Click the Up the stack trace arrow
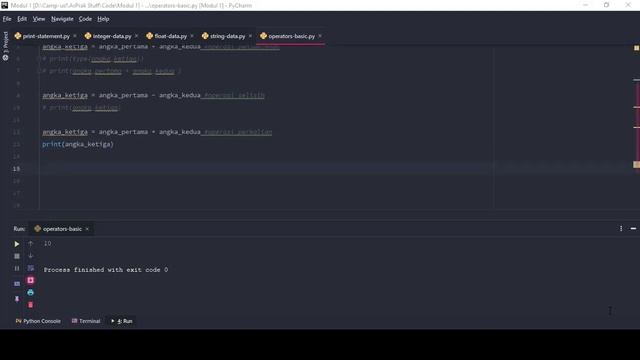The image size is (640, 360). coord(31,243)
